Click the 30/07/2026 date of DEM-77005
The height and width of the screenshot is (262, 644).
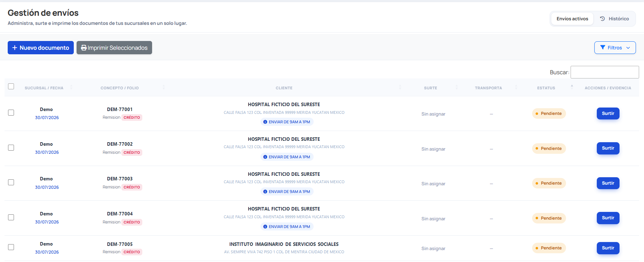pyautogui.click(x=47, y=252)
